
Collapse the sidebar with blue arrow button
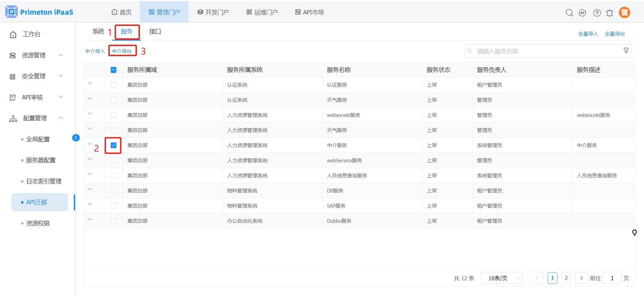tap(76, 138)
